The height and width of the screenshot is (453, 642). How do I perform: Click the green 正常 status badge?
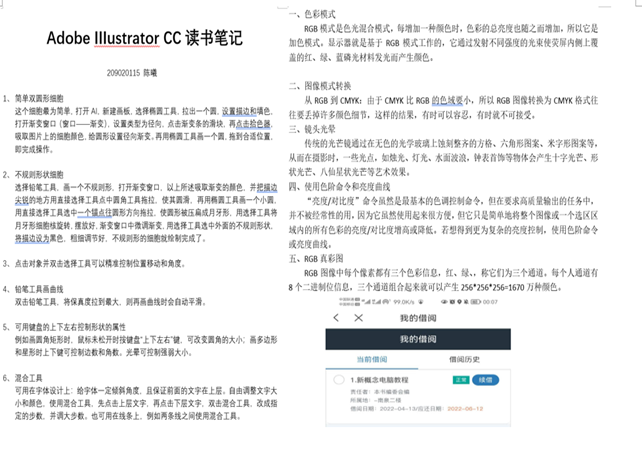[x=459, y=380]
